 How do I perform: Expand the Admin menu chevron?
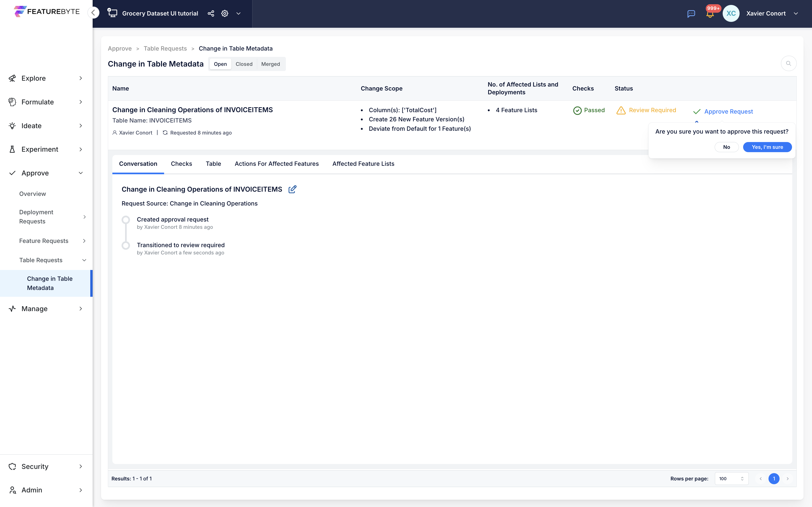coord(81,490)
